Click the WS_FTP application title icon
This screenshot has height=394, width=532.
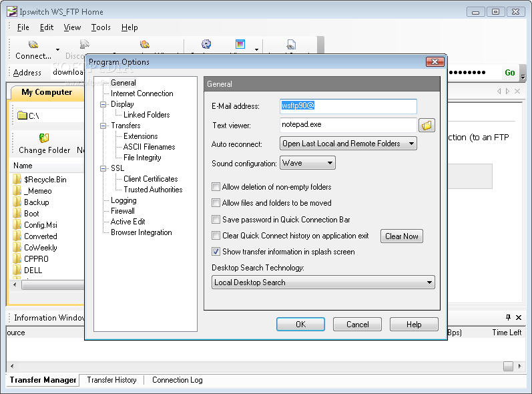click(12, 11)
